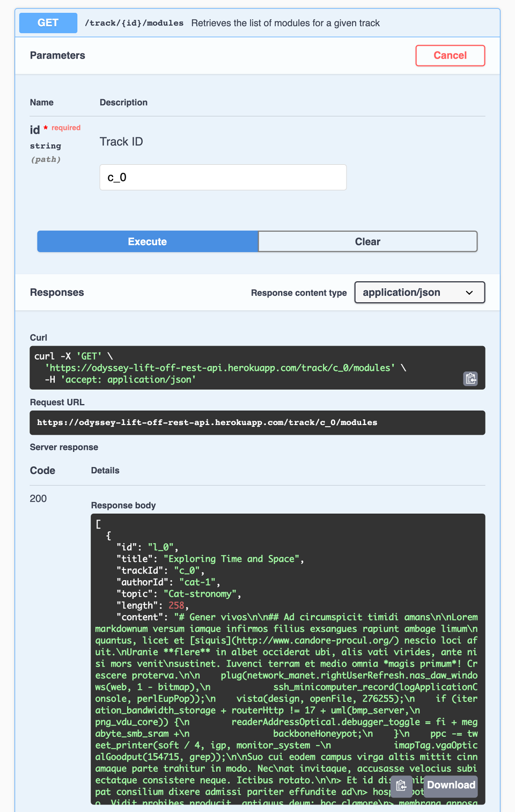The width and height of the screenshot is (515, 812).
Task: Cancel the try-it-out mode
Action: [x=450, y=55]
